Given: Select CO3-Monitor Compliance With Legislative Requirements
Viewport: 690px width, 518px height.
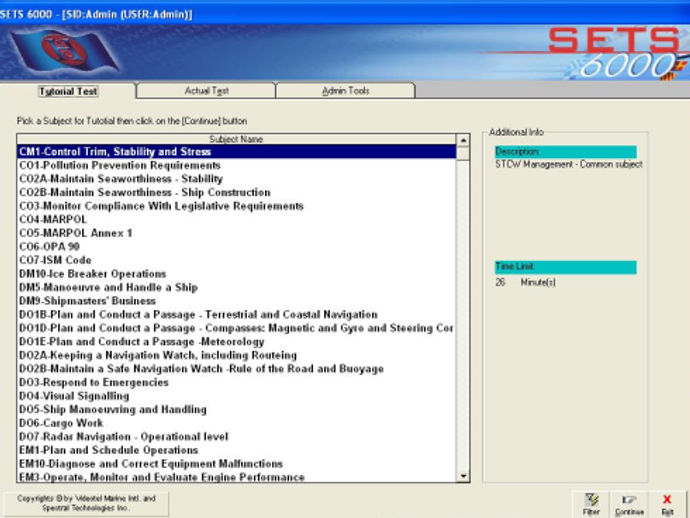Looking at the screenshot, I should point(237,206).
